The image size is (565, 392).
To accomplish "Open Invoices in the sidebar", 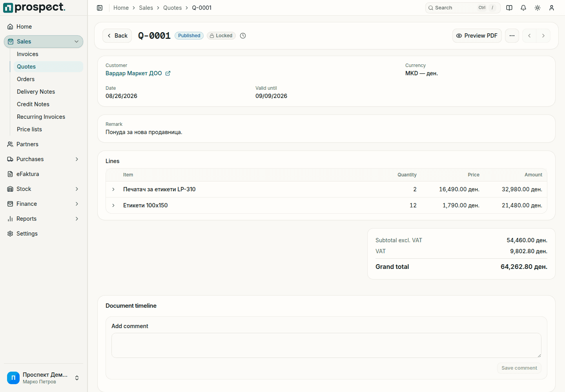I will pyautogui.click(x=48, y=54).
